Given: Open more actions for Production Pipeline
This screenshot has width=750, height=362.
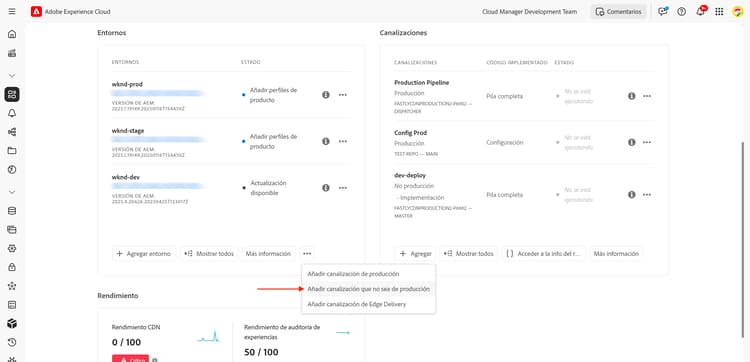Looking at the screenshot, I should click(x=647, y=96).
